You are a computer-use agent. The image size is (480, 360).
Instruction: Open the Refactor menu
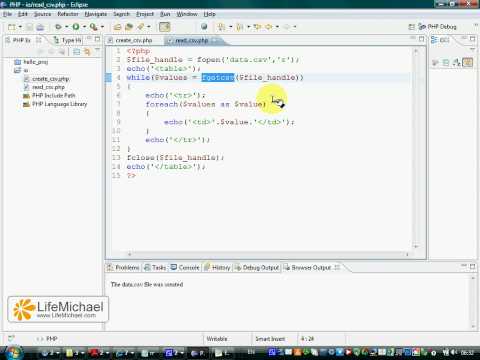pyautogui.click(x=68, y=14)
